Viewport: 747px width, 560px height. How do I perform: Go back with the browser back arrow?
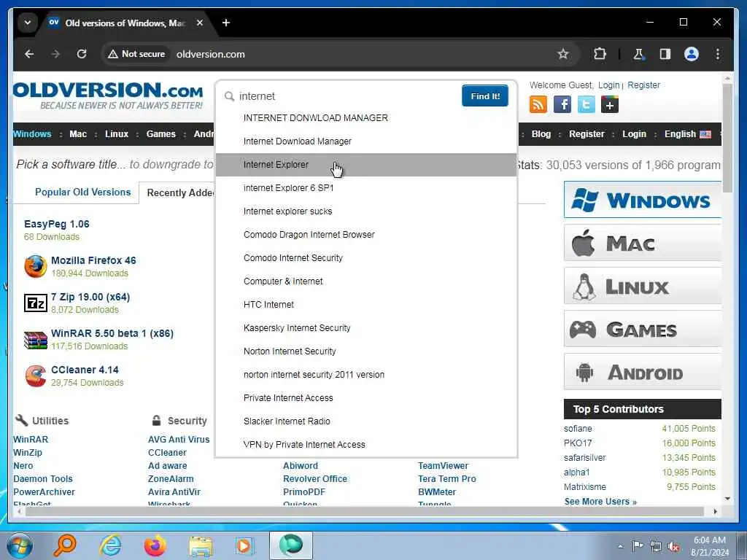[29, 54]
